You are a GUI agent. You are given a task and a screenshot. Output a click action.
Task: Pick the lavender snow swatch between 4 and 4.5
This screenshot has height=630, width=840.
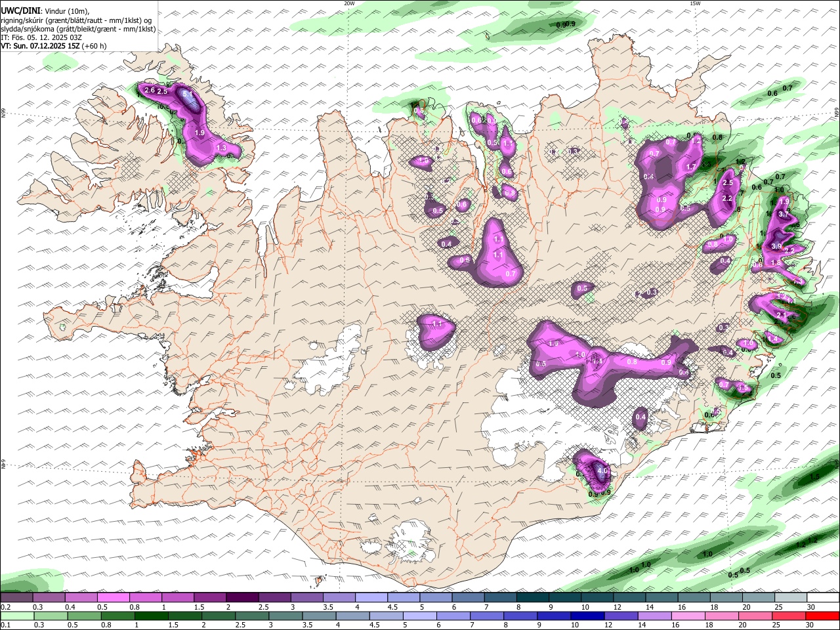370,597
